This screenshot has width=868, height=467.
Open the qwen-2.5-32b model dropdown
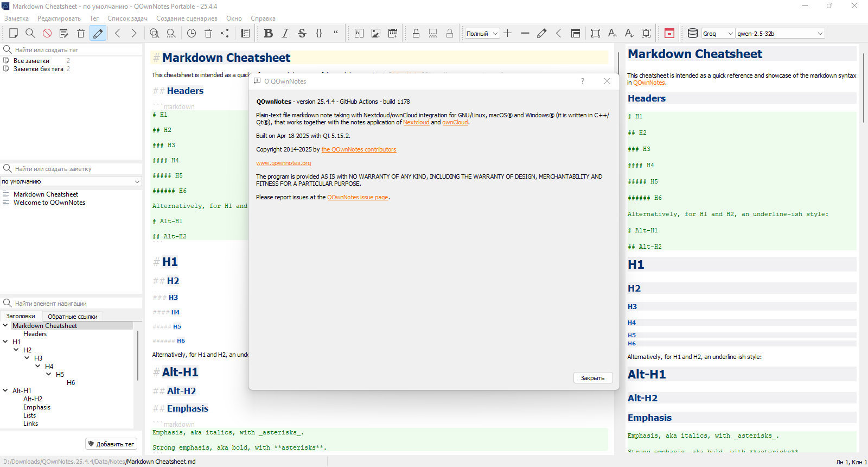(x=780, y=33)
